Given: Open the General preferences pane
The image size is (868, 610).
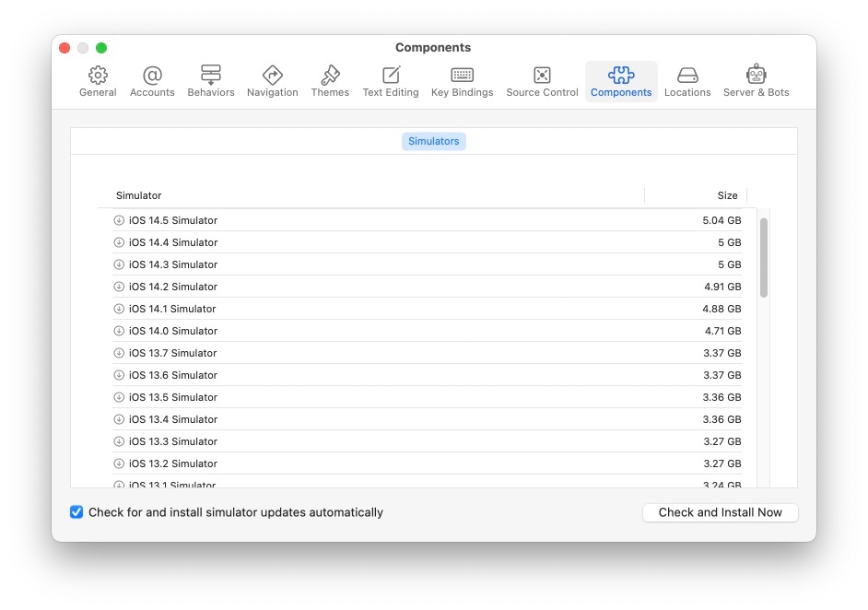Looking at the screenshot, I should click(98, 81).
